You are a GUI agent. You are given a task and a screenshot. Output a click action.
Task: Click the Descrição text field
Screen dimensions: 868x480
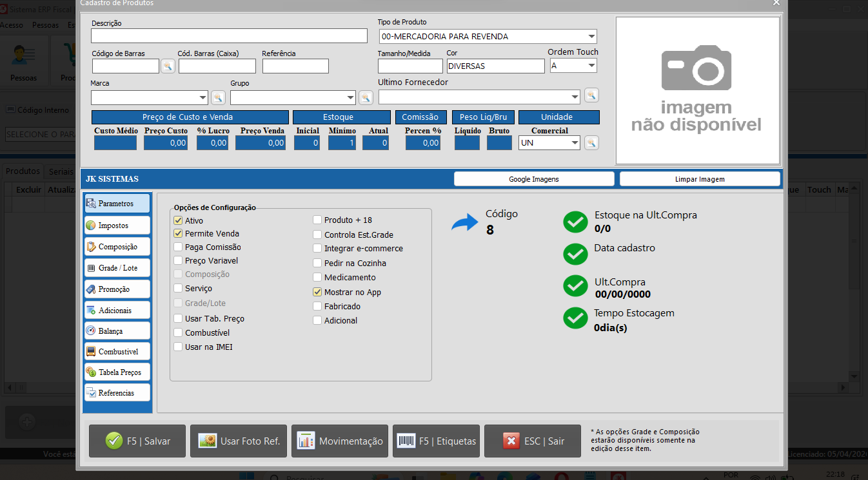point(229,36)
